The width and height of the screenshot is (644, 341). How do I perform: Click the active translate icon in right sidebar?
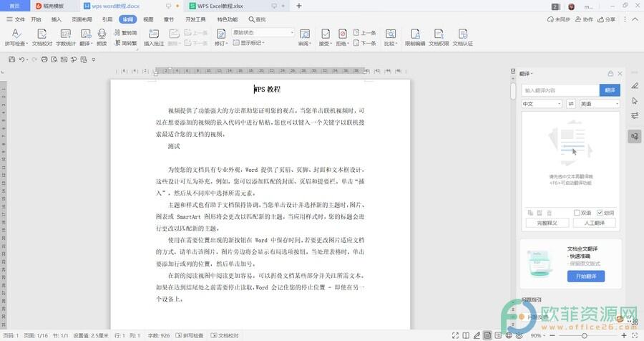click(635, 137)
